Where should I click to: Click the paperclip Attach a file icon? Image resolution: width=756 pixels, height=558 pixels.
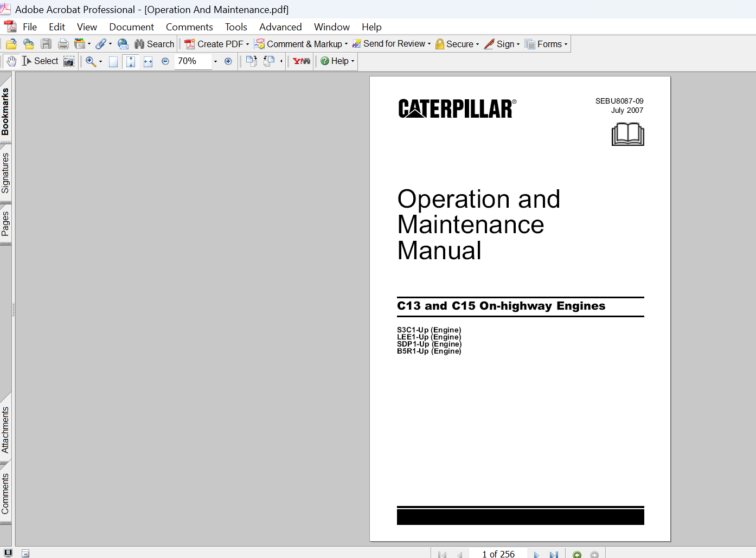(x=101, y=44)
